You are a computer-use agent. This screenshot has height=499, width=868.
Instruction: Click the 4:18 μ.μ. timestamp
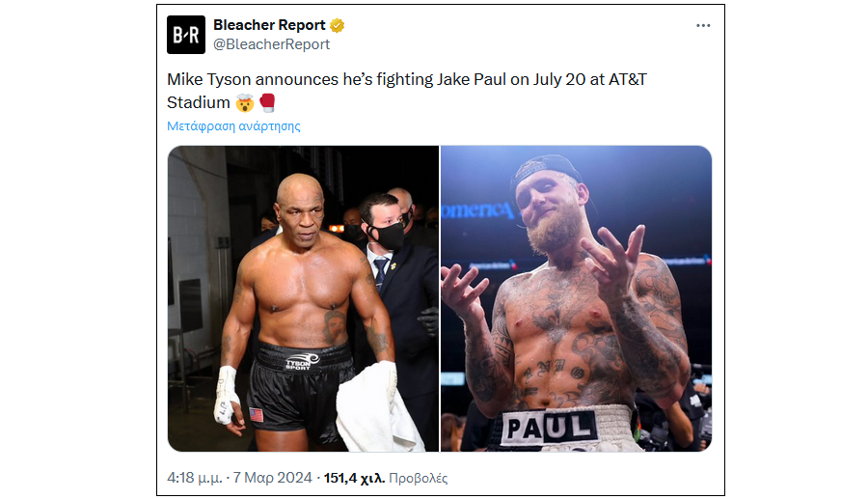pos(195,478)
